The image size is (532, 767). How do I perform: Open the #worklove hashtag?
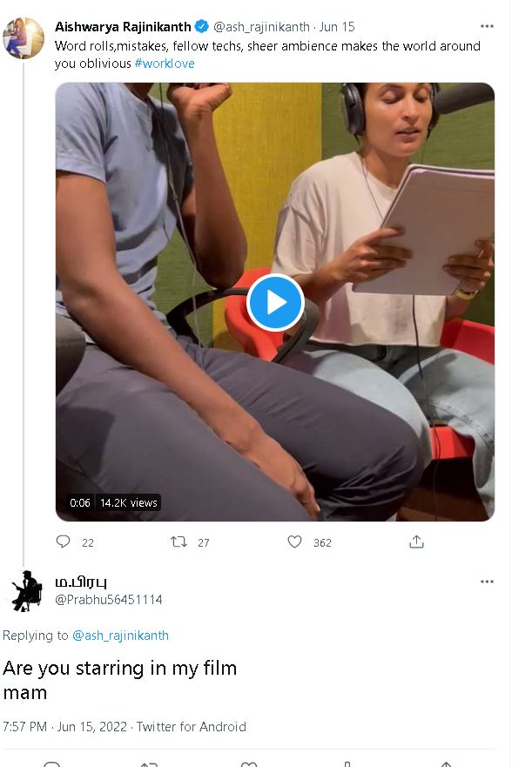165,64
